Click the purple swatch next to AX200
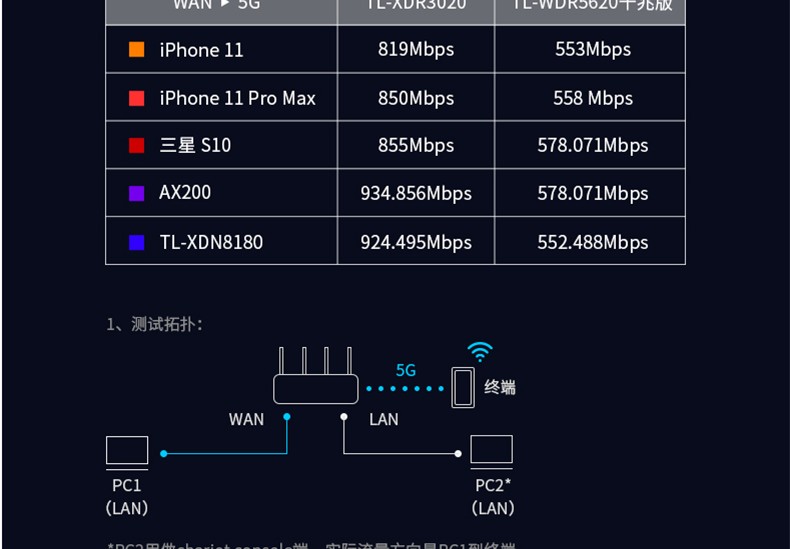Image resolution: width=790 pixels, height=549 pixels. 137,193
